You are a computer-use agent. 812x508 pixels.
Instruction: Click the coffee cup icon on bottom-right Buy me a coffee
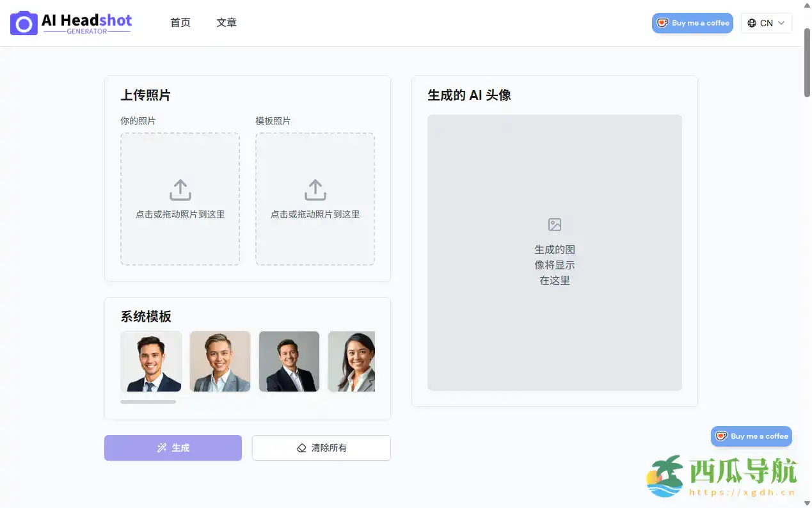click(x=722, y=436)
